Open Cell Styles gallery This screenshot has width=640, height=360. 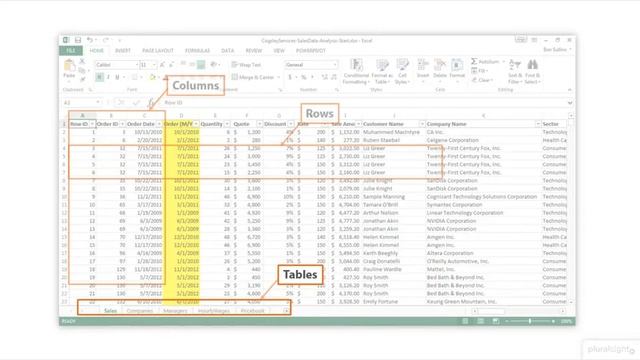pyautogui.click(x=402, y=71)
